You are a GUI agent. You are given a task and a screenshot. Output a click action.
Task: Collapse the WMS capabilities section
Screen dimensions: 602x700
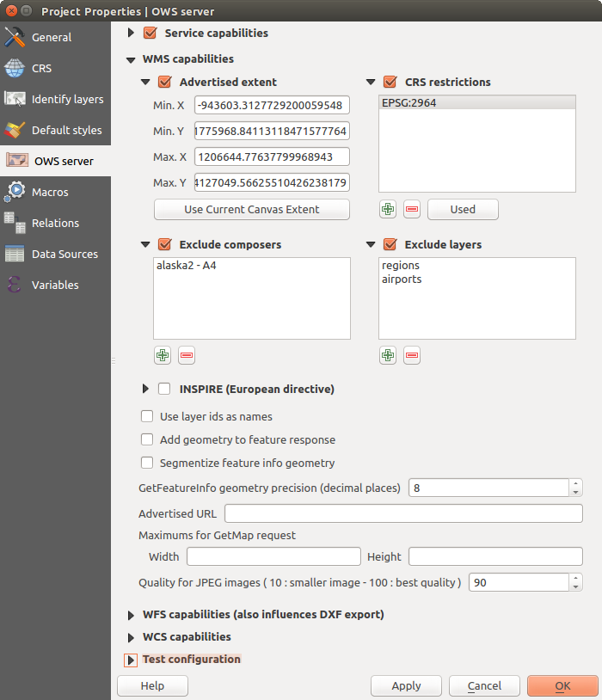pyautogui.click(x=131, y=58)
